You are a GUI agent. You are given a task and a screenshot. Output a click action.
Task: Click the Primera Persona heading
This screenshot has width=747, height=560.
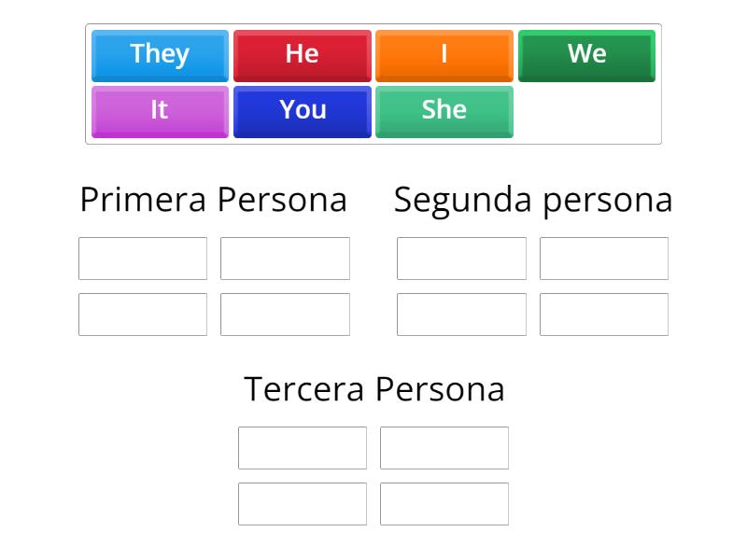click(x=215, y=200)
